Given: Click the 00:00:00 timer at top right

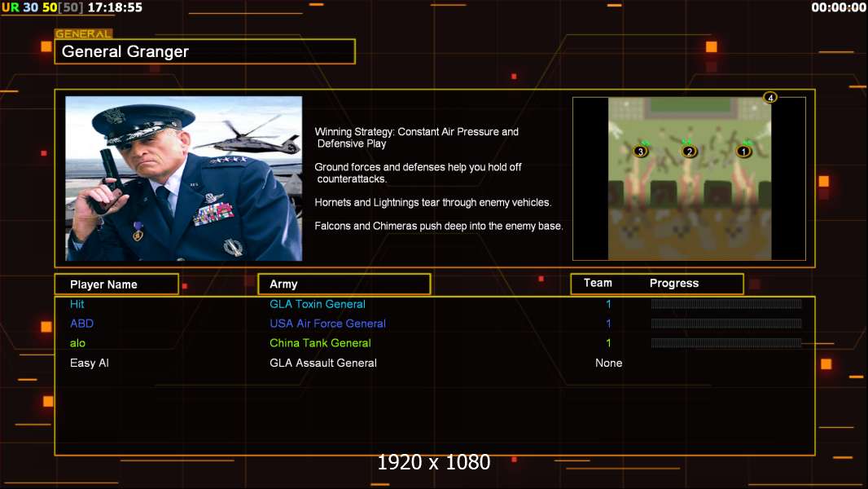Looking at the screenshot, I should pyautogui.click(x=839, y=7).
